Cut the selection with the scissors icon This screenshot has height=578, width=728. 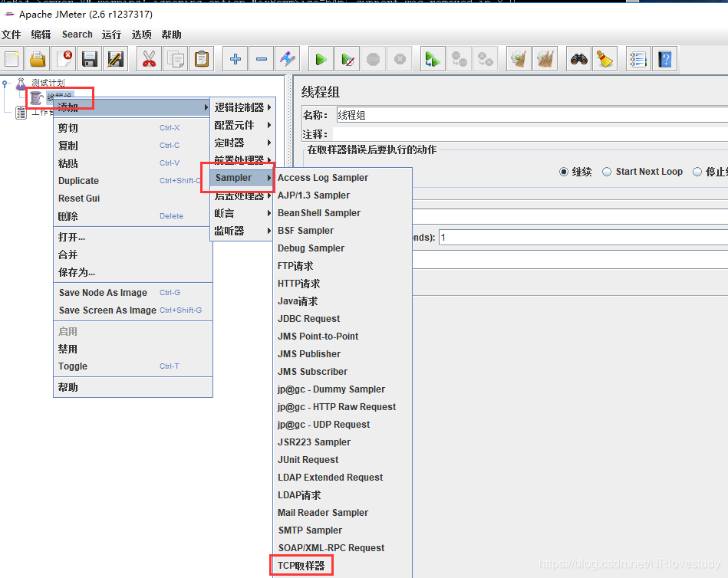pyautogui.click(x=149, y=59)
